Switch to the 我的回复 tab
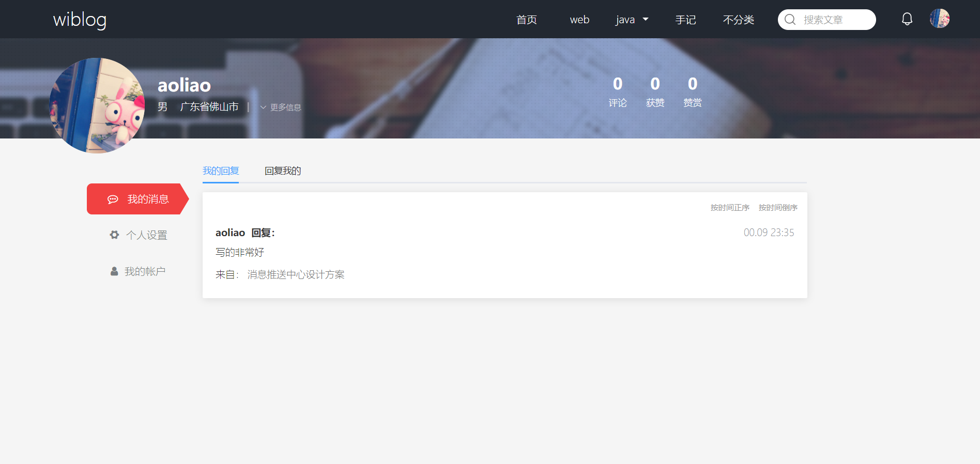980x464 pixels. pos(221,171)
